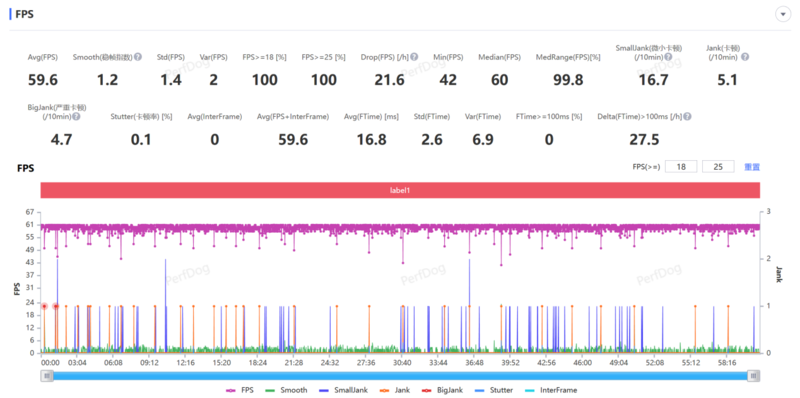Click the 58:16 time axis label
The image size is (800, 398).
[x=727, y=363]
